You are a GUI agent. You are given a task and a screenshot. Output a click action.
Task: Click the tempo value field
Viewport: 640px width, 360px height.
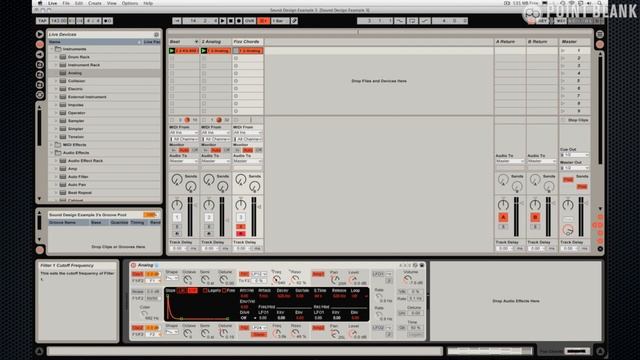click(x=58, y=21)
